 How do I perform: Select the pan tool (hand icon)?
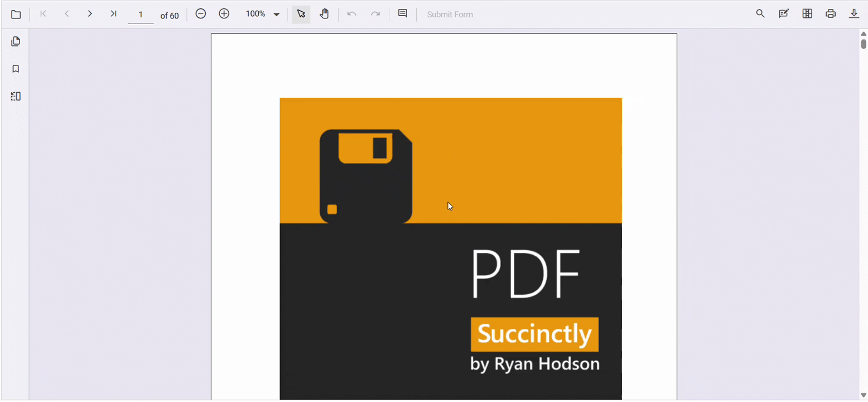(x=324, y=14)
